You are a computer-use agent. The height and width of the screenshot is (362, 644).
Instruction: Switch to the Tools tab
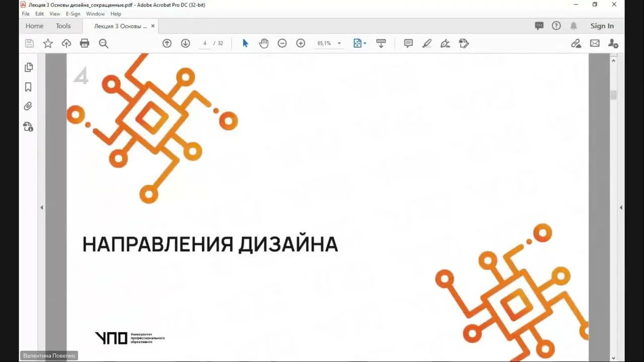coord(63,26)
